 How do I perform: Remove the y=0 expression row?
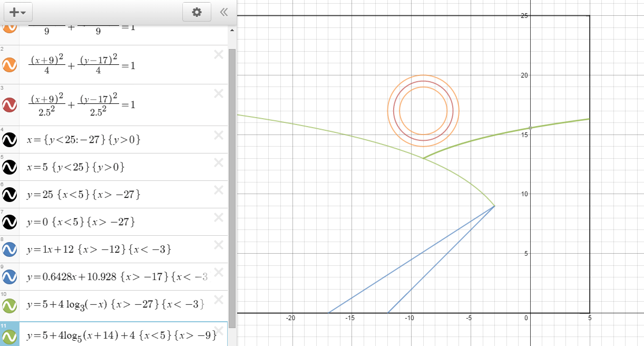click(x=219, y=217)
